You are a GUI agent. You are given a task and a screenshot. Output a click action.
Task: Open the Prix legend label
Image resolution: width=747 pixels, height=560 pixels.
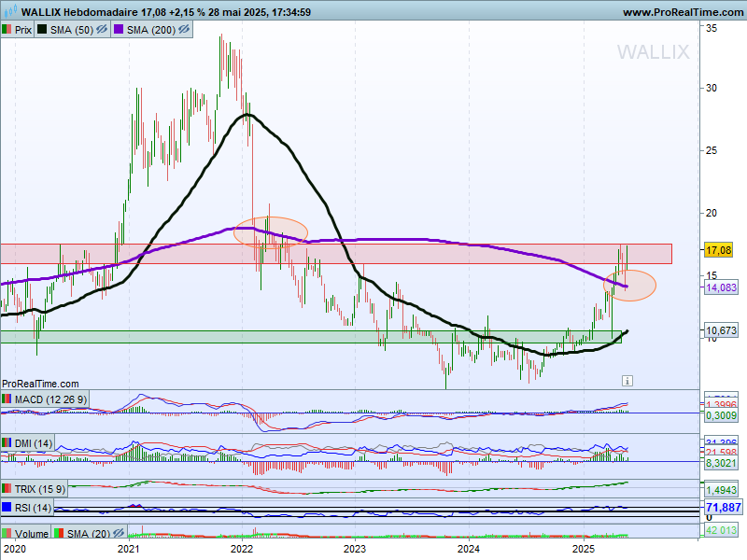(x=22, y=30)
